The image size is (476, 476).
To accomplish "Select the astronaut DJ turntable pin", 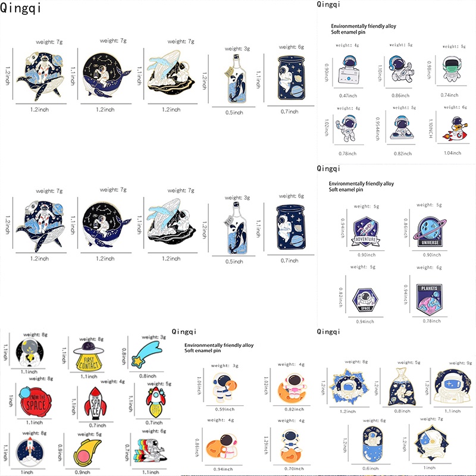I will 402,128.
